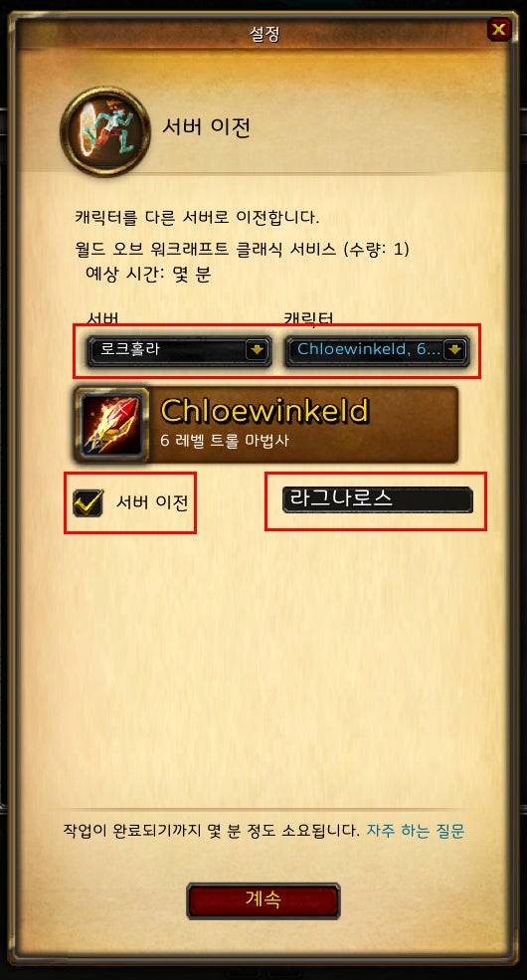Click the 예상 시간: 몇 분 text

148,275
